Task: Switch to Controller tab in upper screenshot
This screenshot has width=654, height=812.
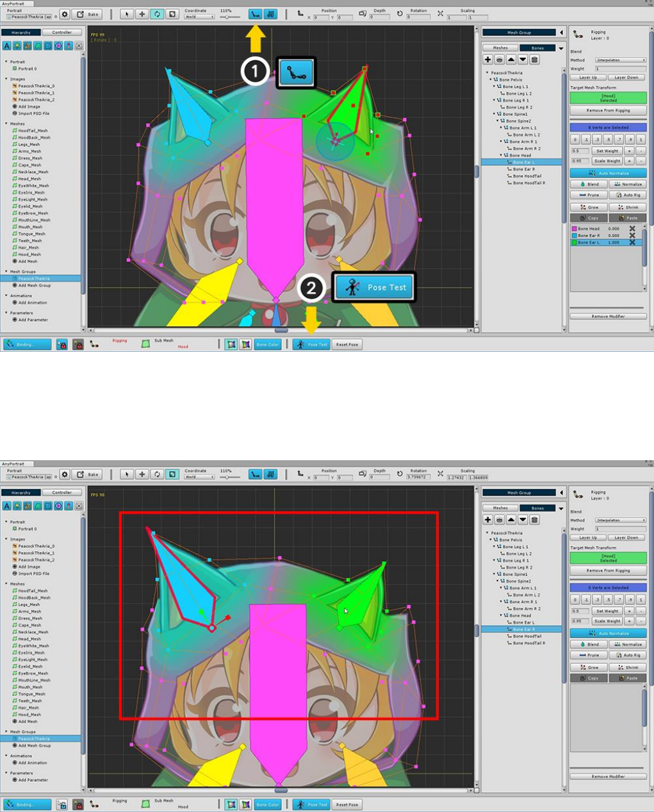Action: [62, 32]
